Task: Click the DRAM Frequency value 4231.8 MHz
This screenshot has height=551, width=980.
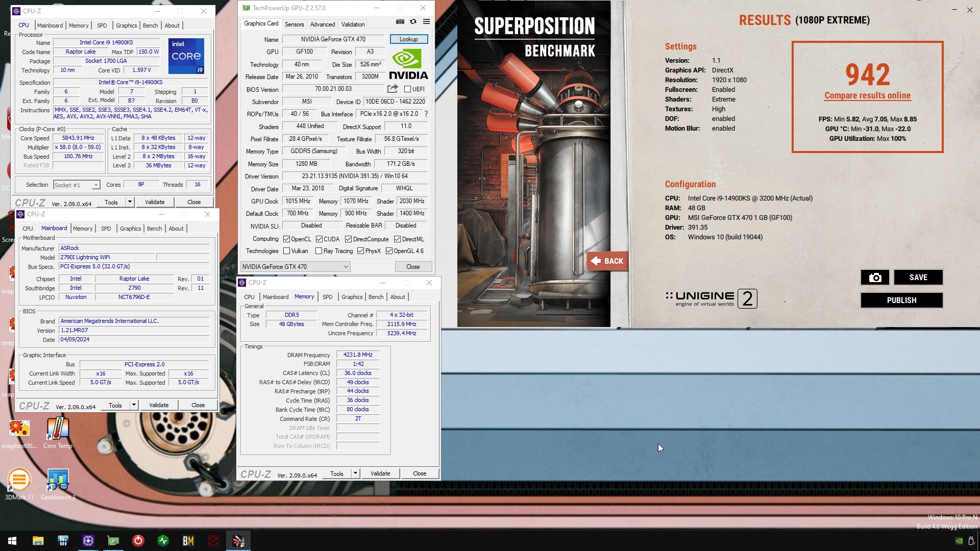Action: pyautogui.click(x=358, y=355)
